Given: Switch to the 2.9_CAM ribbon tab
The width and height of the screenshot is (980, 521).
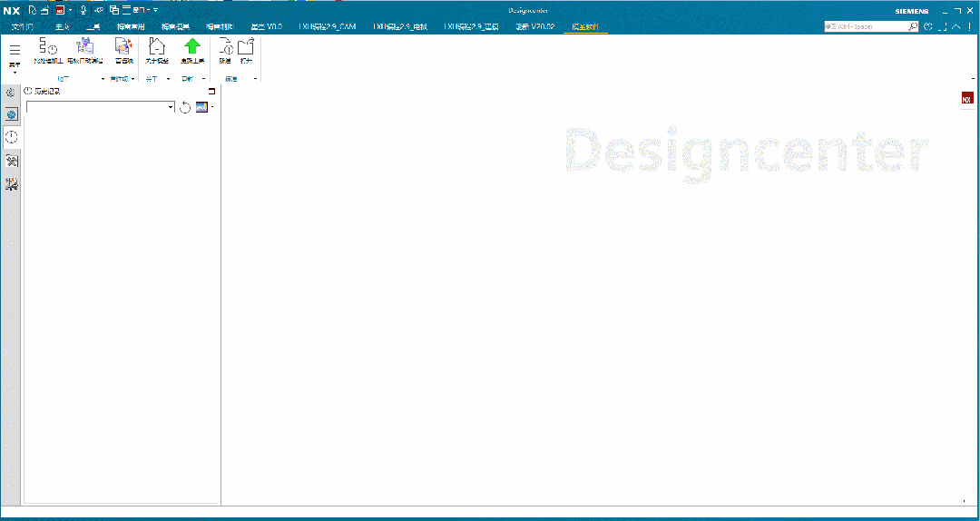Looking at the screenshot, I should click(x=328, y=27).
